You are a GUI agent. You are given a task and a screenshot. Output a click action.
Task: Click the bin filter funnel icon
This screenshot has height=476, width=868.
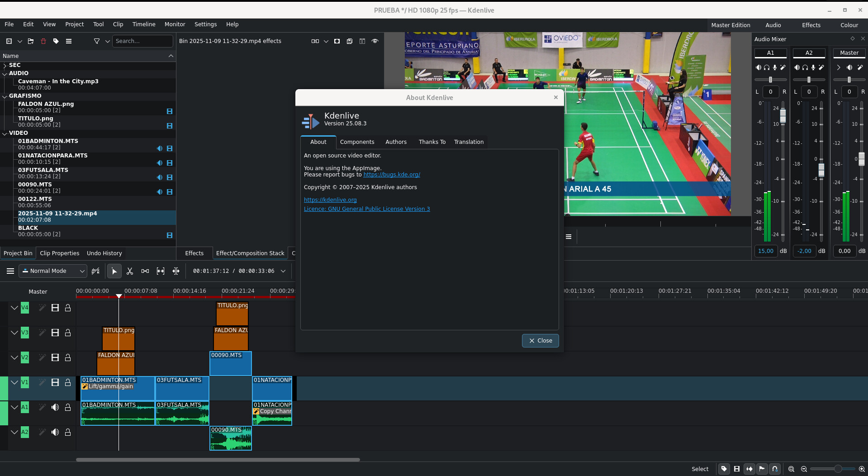point(96,41)
